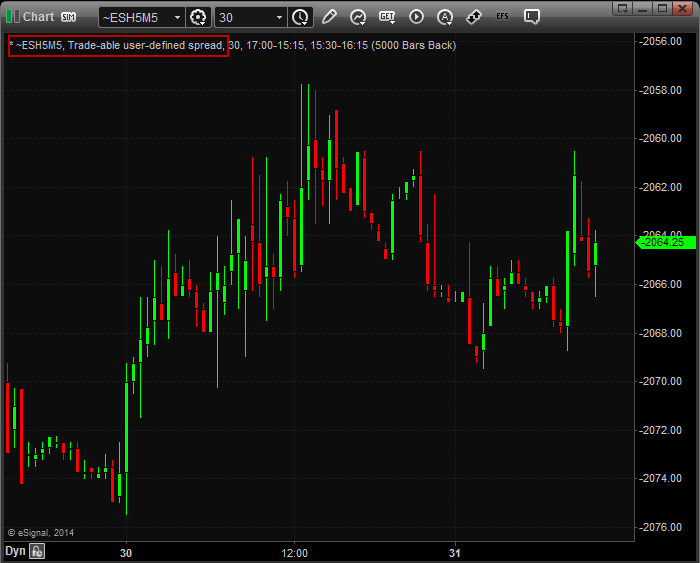Click the green 2064.25 current price marker
Screen dimensions: 700x563
[663, 242]
